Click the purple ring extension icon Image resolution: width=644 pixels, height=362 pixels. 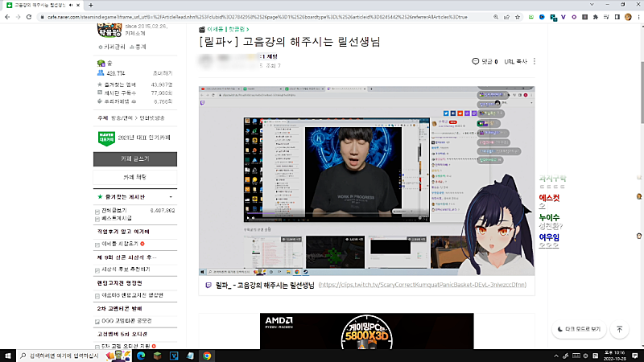click(574, 17)
